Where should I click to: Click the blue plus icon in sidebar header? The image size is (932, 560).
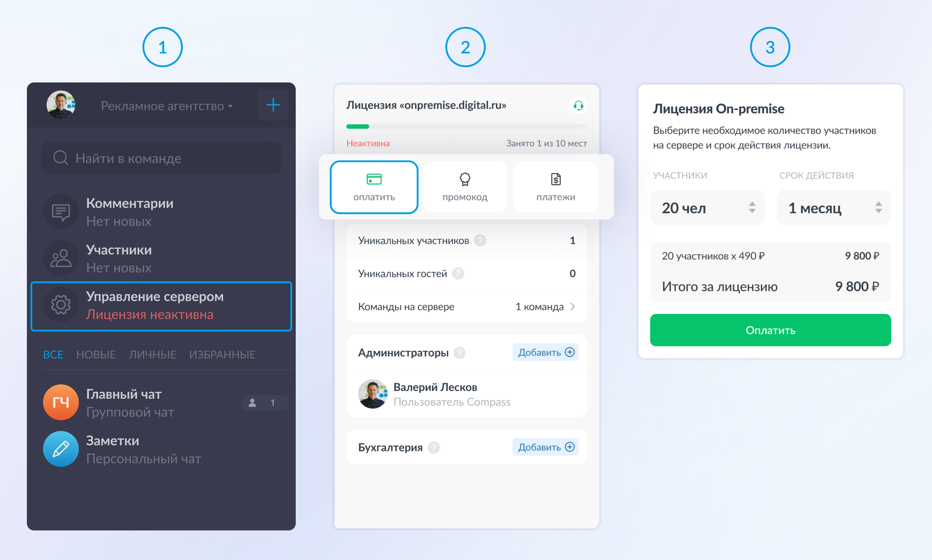pyautogui.click(x=273, y=105)
